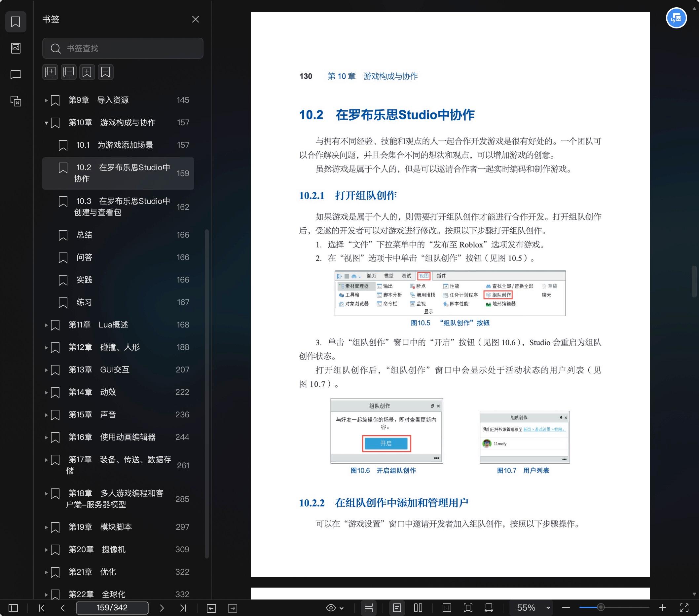699x616 pixels.
Task: Click figure 10.6 开启组队创作 image
Action: click(x=386, y=431)
